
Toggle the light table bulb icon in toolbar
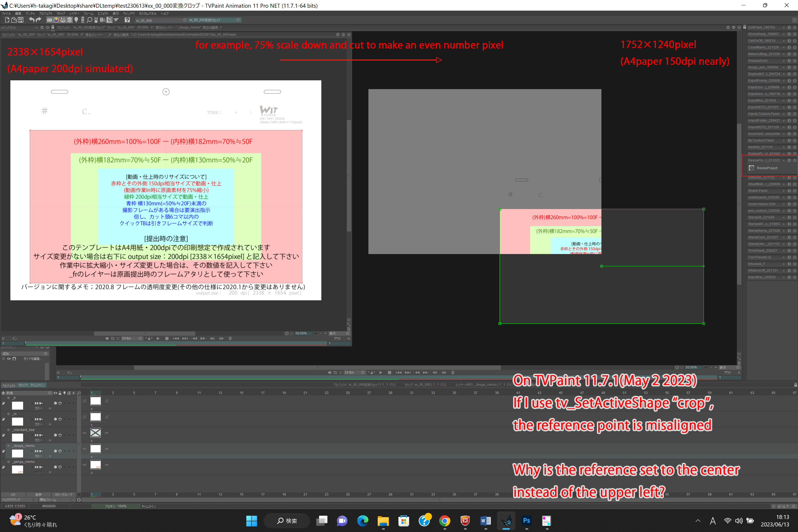coord(76,20)
